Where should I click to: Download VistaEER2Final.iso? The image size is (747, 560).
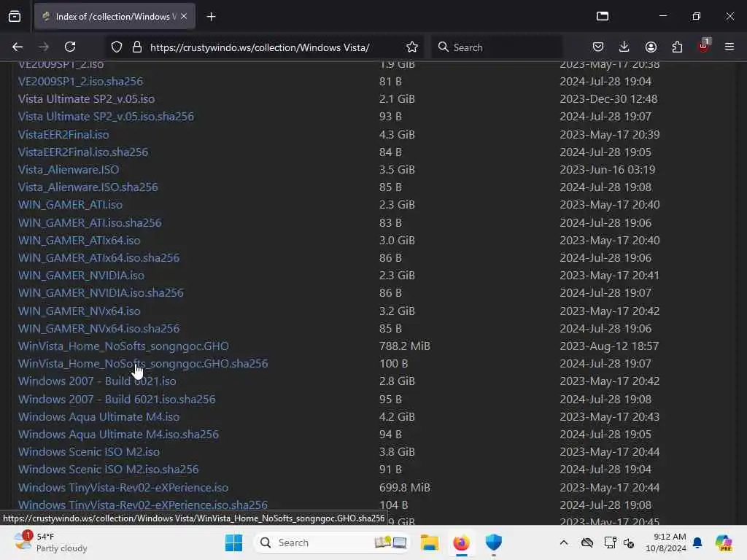coord(63,135)
